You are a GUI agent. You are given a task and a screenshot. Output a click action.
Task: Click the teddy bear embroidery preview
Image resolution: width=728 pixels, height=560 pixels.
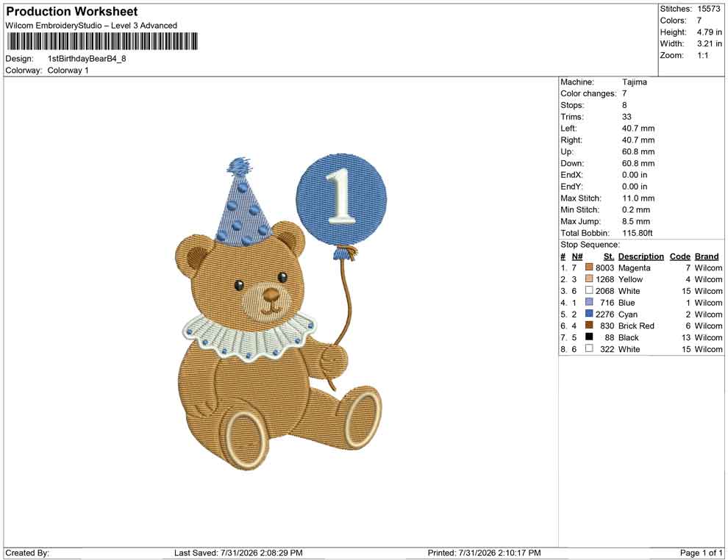[x=282, y=312]
